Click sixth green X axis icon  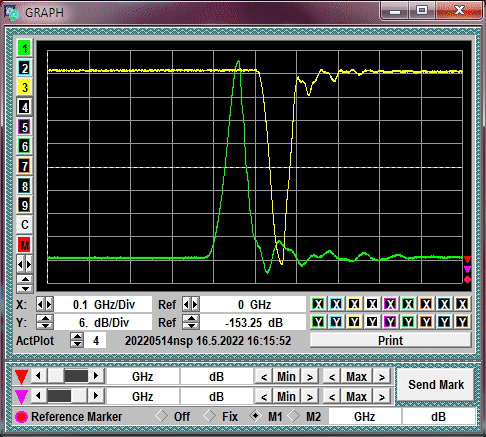coord(408,304)
